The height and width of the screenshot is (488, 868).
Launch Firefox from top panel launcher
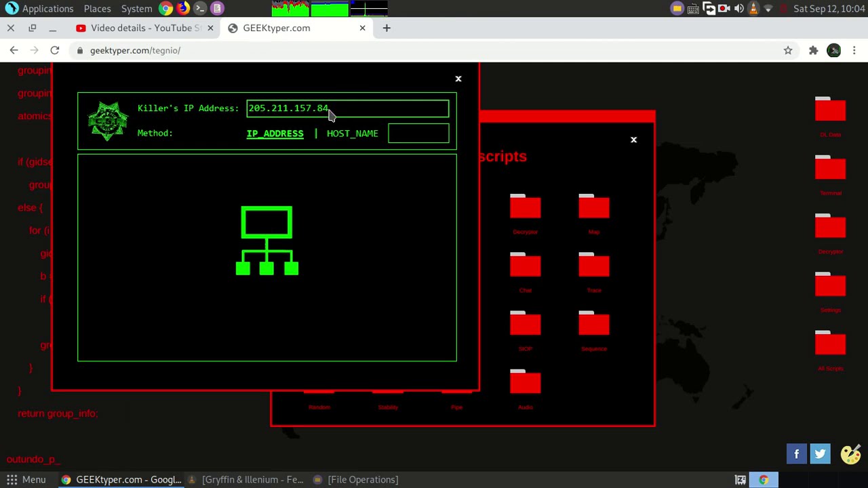pyautogui.click(x=183, y=8)
